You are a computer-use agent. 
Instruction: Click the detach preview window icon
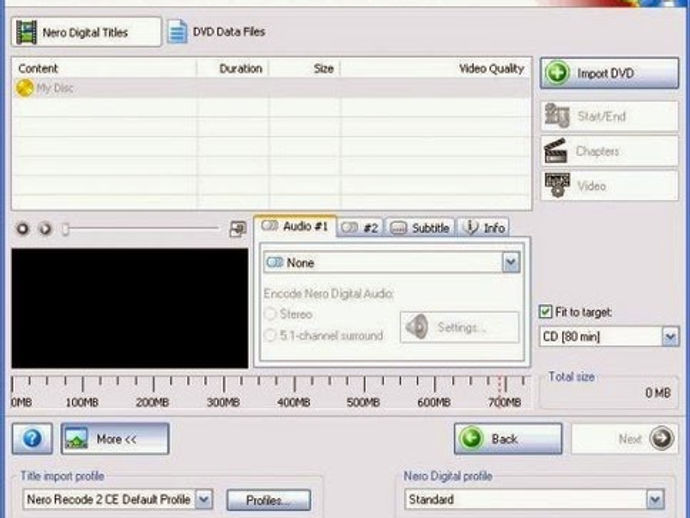click(238, 229)
